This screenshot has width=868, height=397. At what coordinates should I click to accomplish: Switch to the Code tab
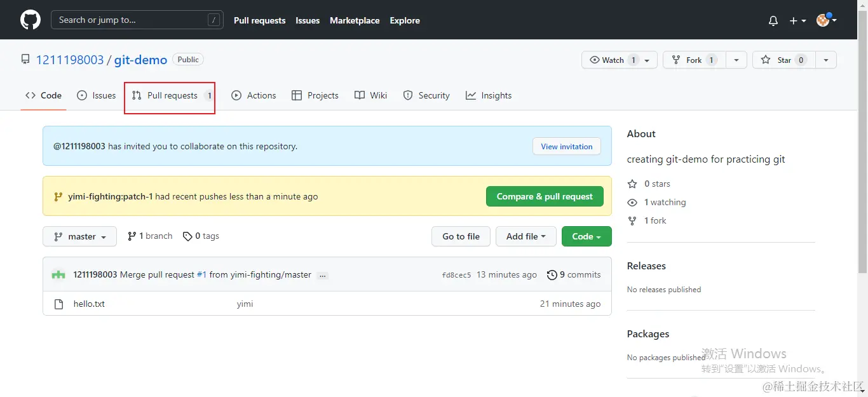click(x=43, y=95)
